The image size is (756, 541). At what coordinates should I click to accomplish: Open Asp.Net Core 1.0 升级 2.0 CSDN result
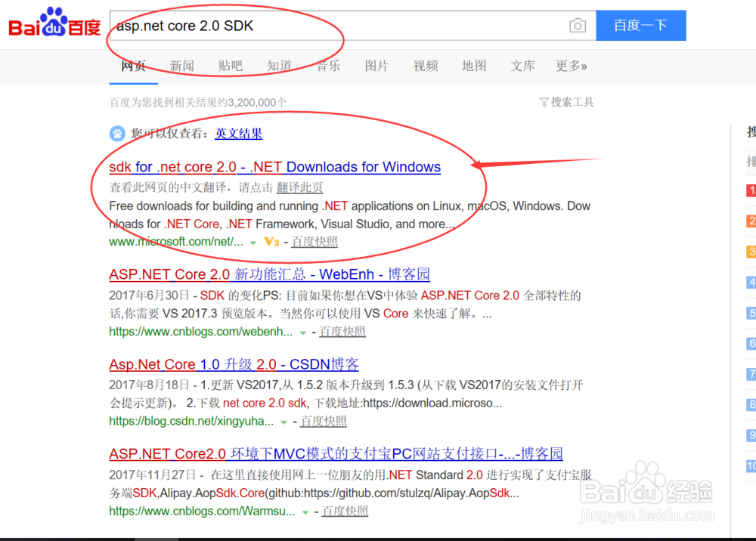pyautogui.click(x=234, y=364)
